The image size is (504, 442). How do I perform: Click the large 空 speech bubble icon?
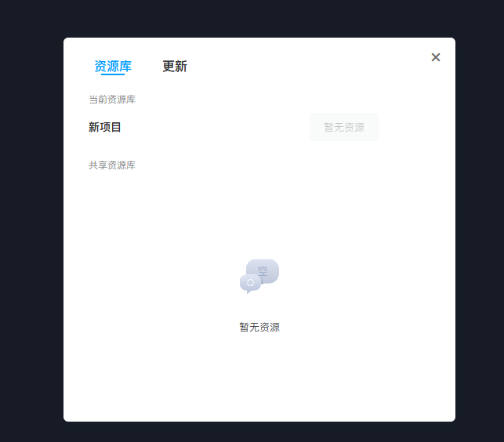(x=263, y=270)
